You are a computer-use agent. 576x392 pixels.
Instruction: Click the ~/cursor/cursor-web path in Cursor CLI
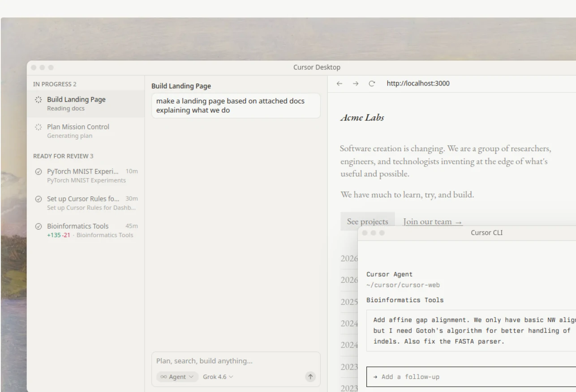click(x=403, y=285)
